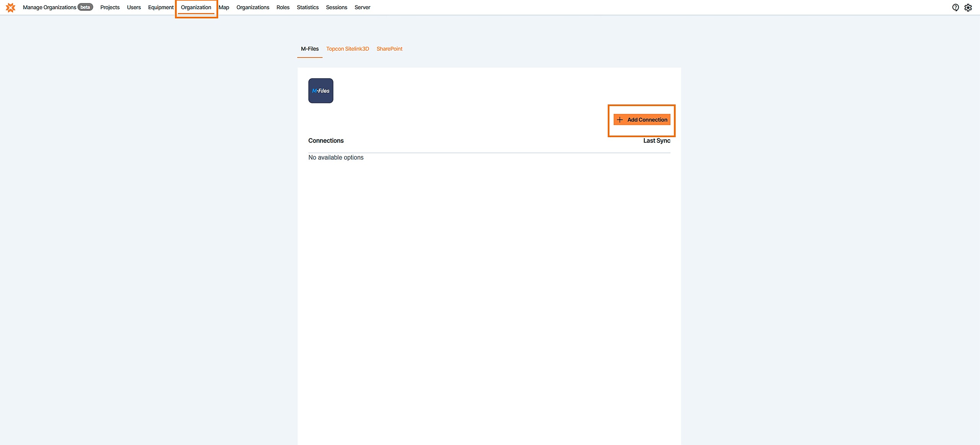Open the Users section

pos(134,7)
